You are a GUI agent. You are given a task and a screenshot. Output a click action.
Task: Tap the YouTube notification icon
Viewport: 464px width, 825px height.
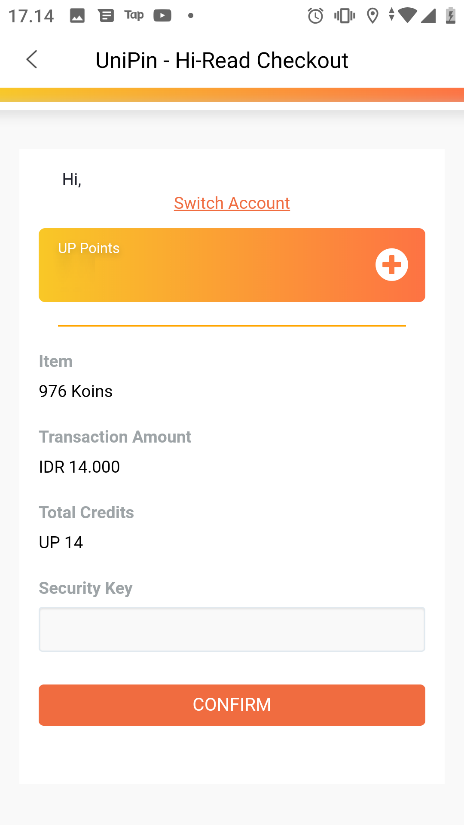point(162,16)
